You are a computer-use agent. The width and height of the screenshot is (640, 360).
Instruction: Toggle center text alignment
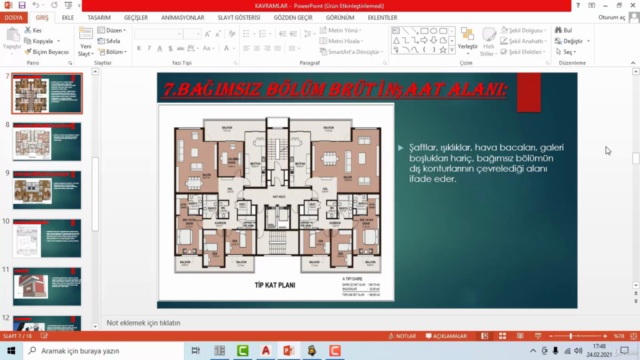(x=257, y=49)
